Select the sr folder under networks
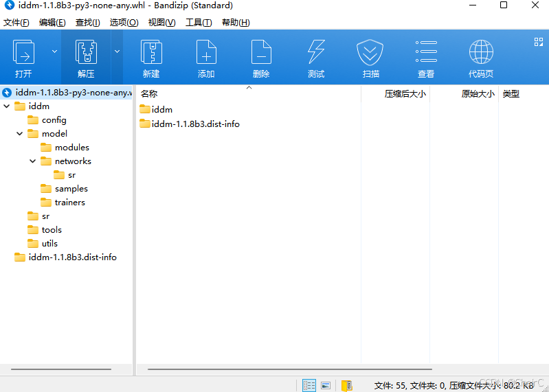This screenshot has width=549, height=392. [65, 175]
